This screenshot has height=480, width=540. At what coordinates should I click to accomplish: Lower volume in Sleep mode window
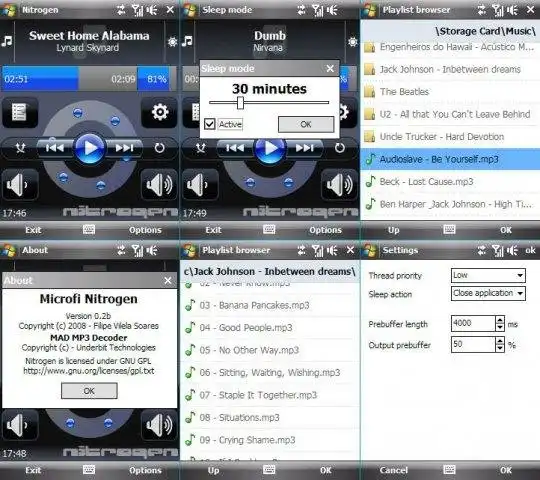pyautogui.click(x=200, y=185)
